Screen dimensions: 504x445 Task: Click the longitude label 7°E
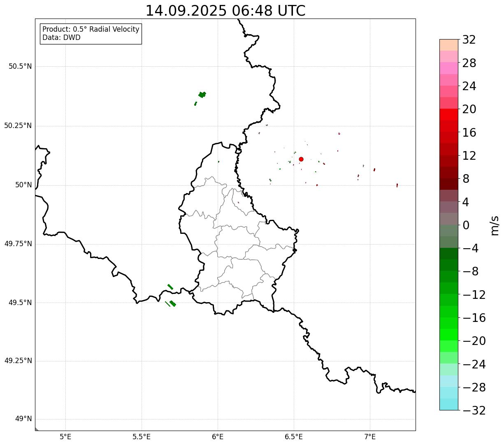370,436
